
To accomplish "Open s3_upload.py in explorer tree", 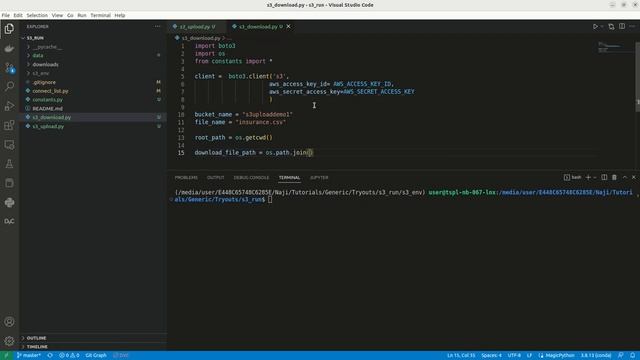I will click(x=93, y=126).
